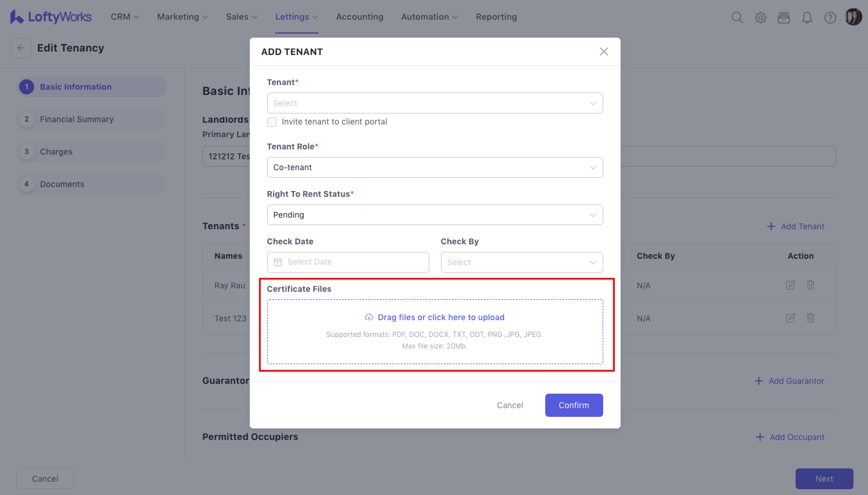This screenshot has height=495, width=868.
Task: Go to the Accounting menu item
Action: point(359,17)
